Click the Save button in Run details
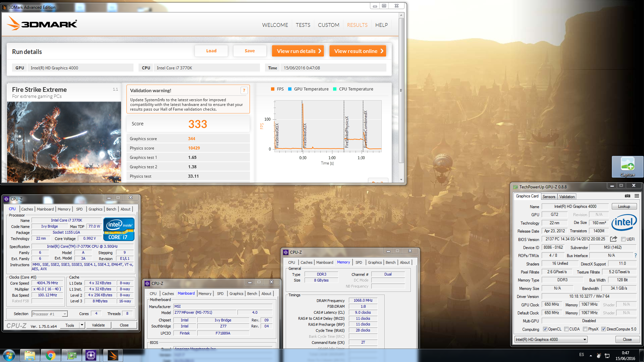 click(250, 51)
